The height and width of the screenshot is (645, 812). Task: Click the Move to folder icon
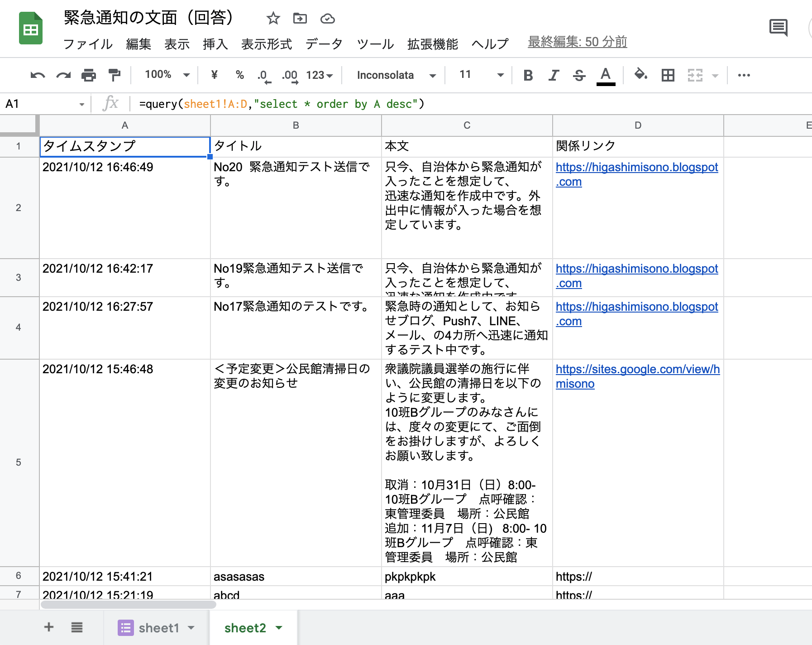point(300,19)
